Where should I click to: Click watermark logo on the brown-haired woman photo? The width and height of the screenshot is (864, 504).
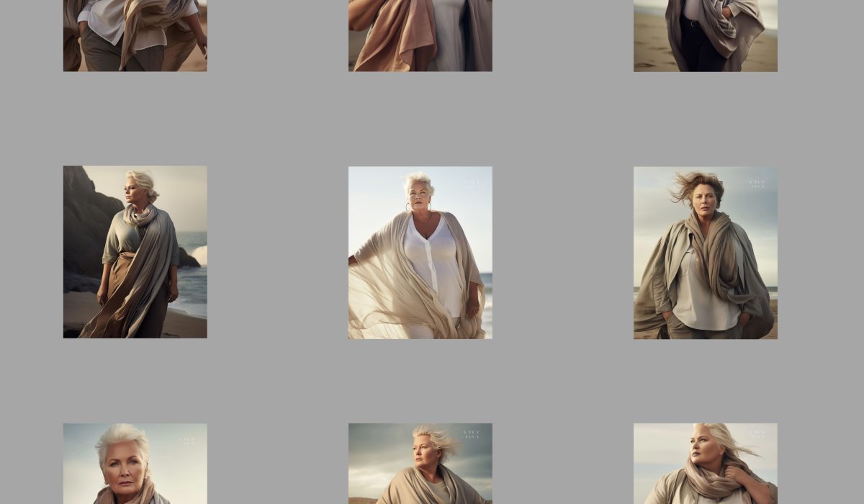coord(757,184)
